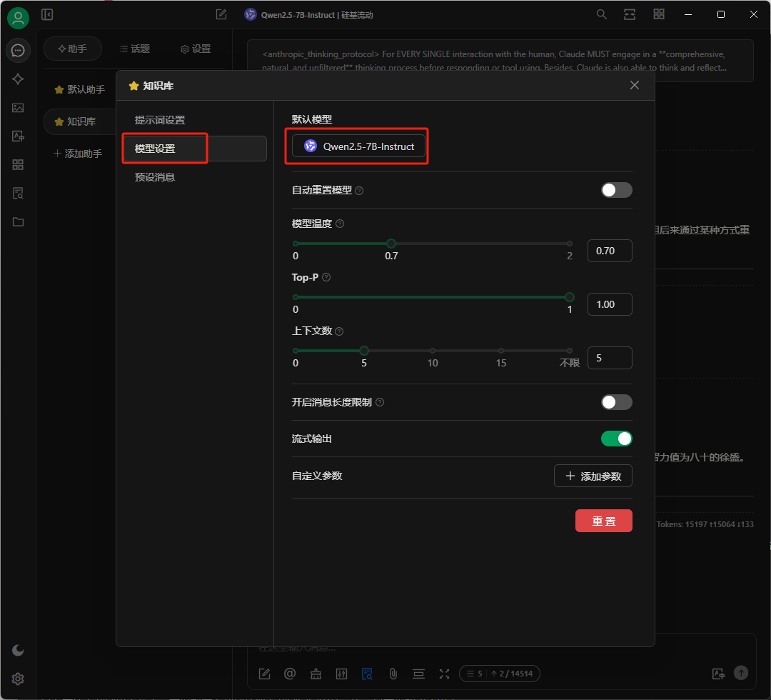Open the Mini Apps grid icon in sidebar
Viewport: 771px width, 700px height.
click(18, 165)
